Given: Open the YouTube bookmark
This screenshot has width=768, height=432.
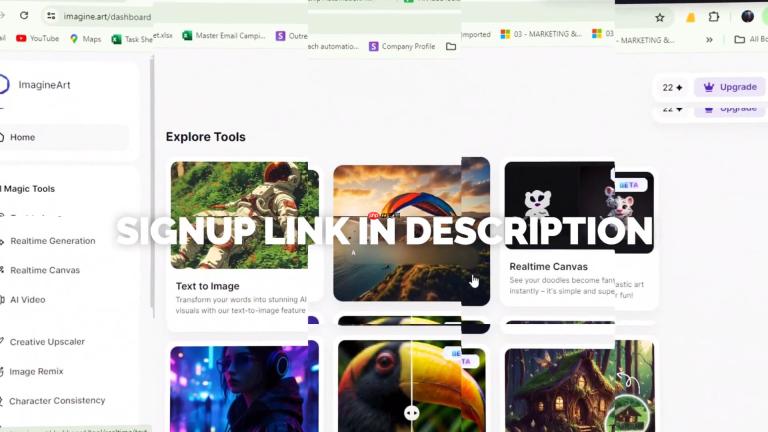Looking at the screenshot, I should tap(37, 38).
